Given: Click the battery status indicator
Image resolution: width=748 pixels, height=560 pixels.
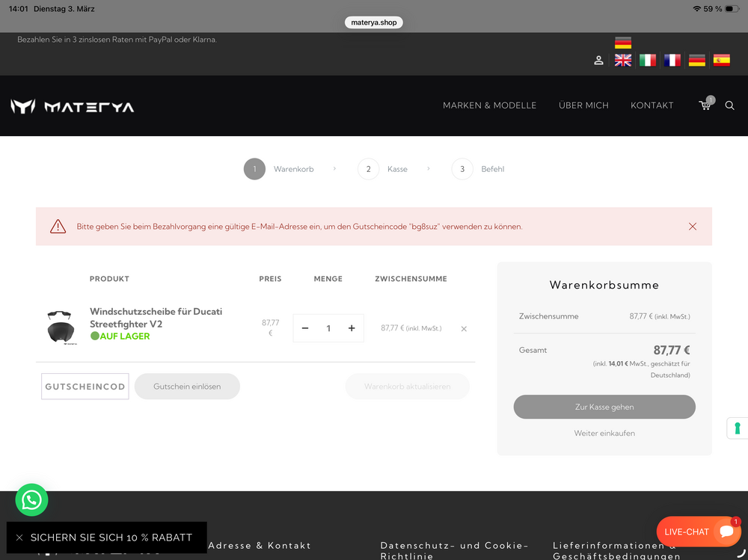Looking at the screenshot, I should tap(732, 8).
